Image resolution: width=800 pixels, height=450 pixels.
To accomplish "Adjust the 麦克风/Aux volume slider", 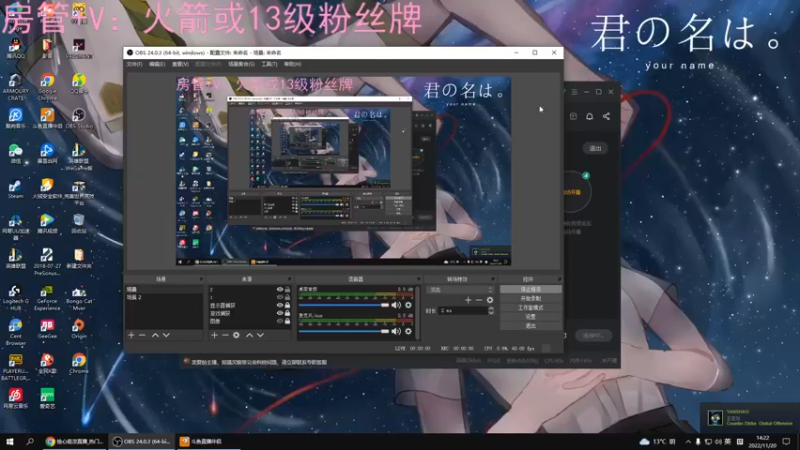I will 344,331.
